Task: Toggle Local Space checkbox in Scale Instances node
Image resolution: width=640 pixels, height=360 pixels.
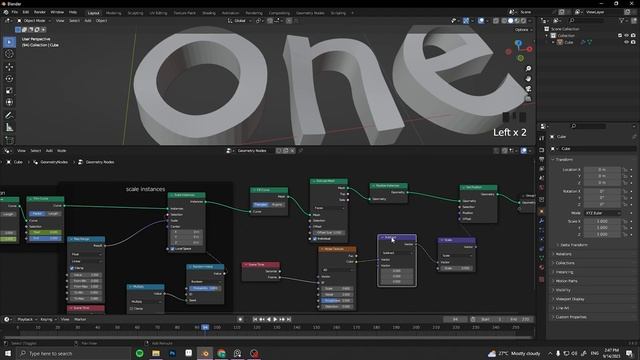Action: coord(172,249)
